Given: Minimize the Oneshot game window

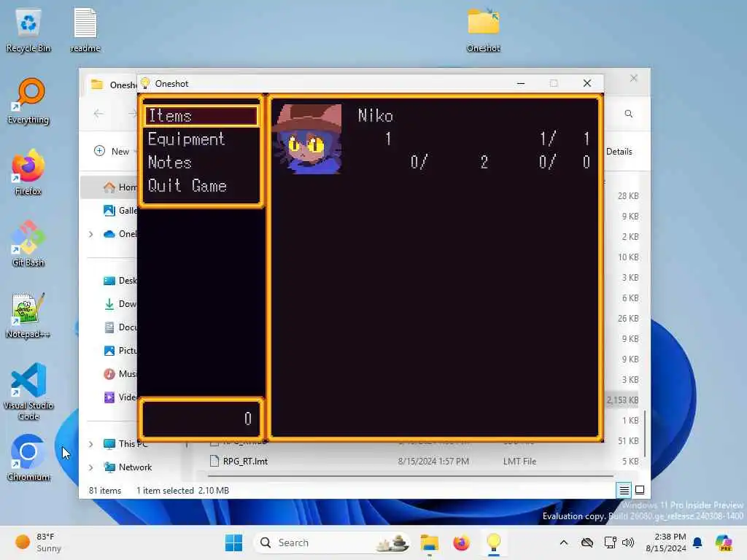Looking at the screenshot, I should (x=521, y=83).
